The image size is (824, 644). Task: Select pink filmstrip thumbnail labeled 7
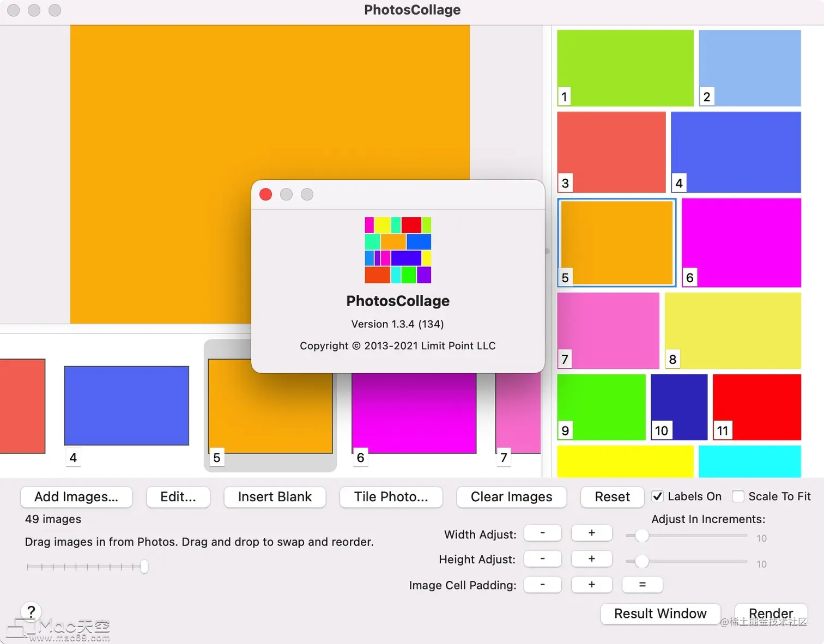point(518,413)
